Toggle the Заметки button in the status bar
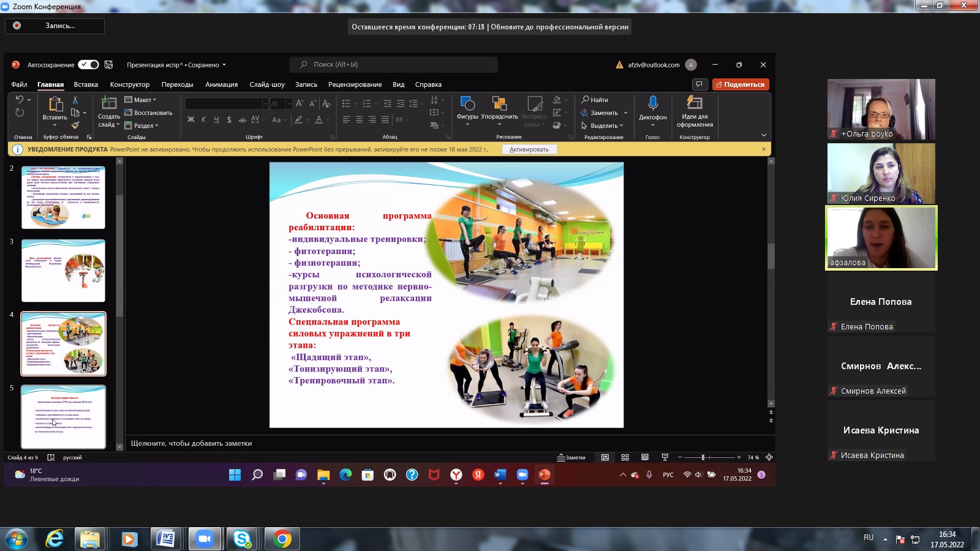980x551 pixels. [x=571, y=457]
